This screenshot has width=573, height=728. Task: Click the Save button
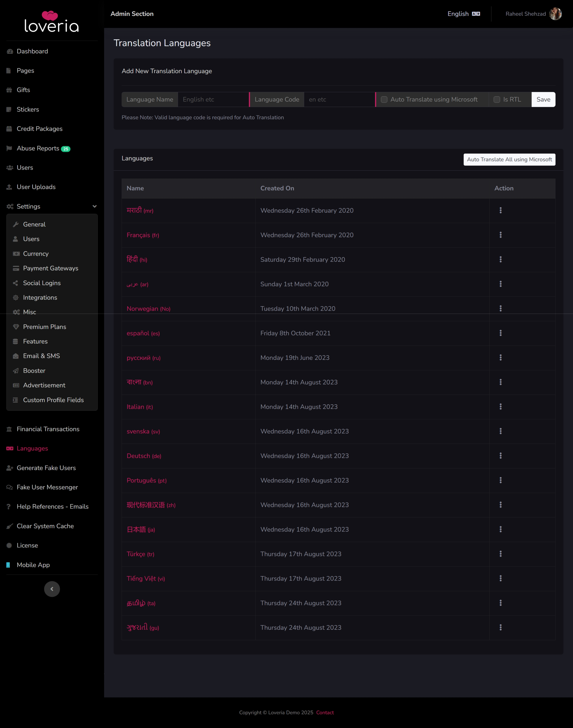click(x=543, y=100)
